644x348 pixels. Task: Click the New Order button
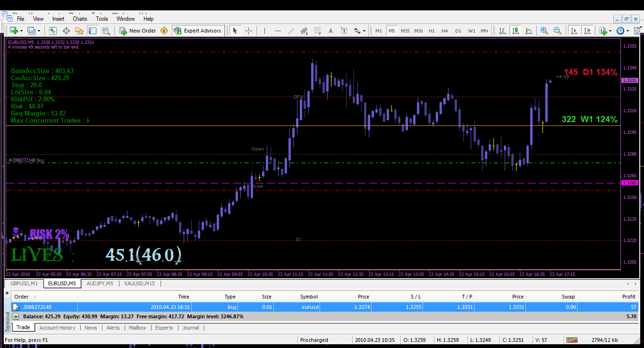click(138, 31)
